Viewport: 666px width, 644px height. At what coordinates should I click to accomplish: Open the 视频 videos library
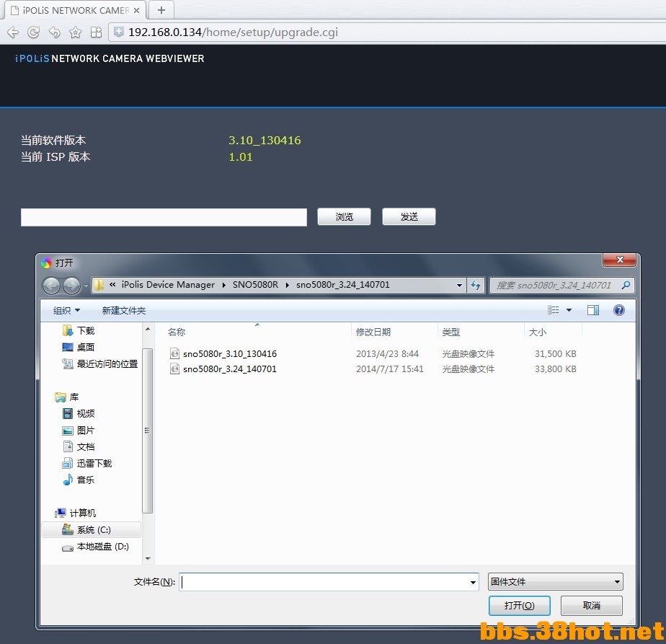(x=85, y=414)
